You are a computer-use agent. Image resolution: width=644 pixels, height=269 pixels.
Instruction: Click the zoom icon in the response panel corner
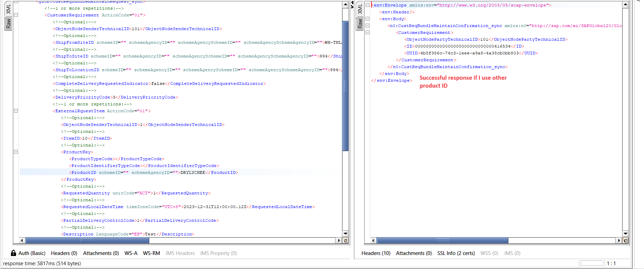pyautogui.click(x=626, y=241)
